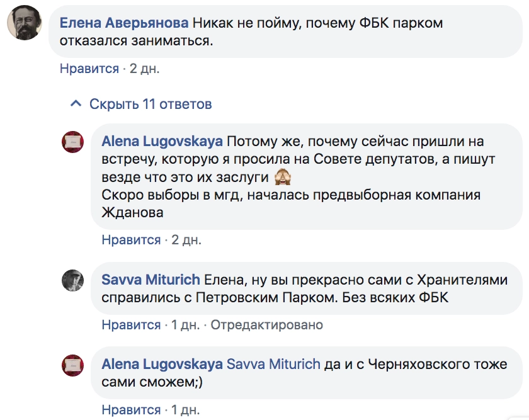Open Alena Lugovskaya name in first reply
The width and height of the screenshot is (529, 420).
click(x=162, y=141)
